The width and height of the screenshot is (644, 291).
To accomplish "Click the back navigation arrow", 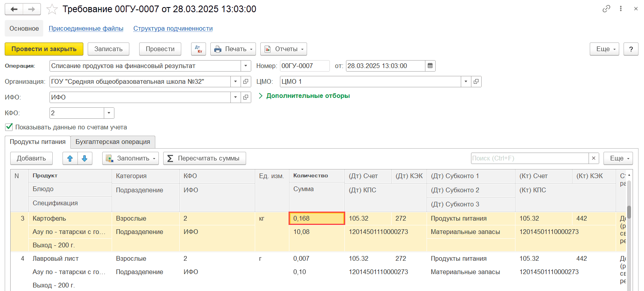I will 14,9.
